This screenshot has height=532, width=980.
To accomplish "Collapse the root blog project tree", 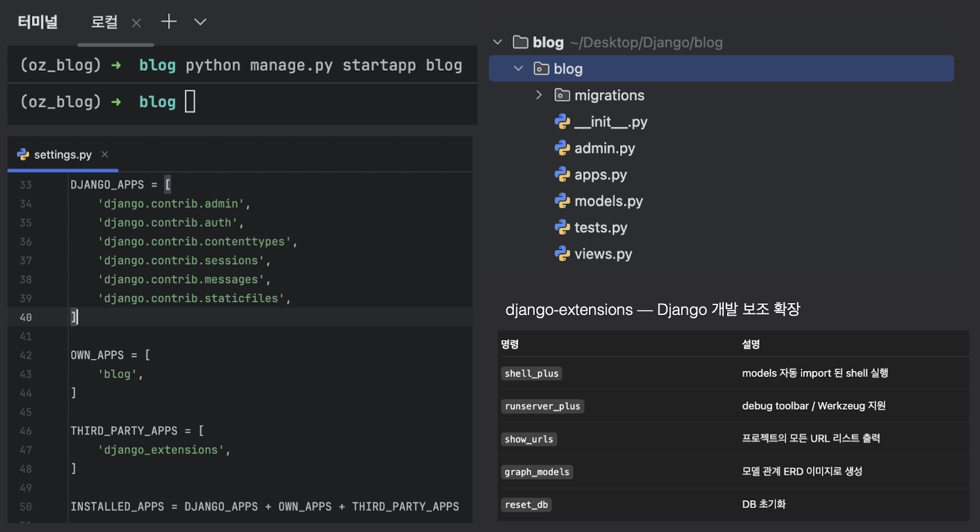I will [497, 42].
